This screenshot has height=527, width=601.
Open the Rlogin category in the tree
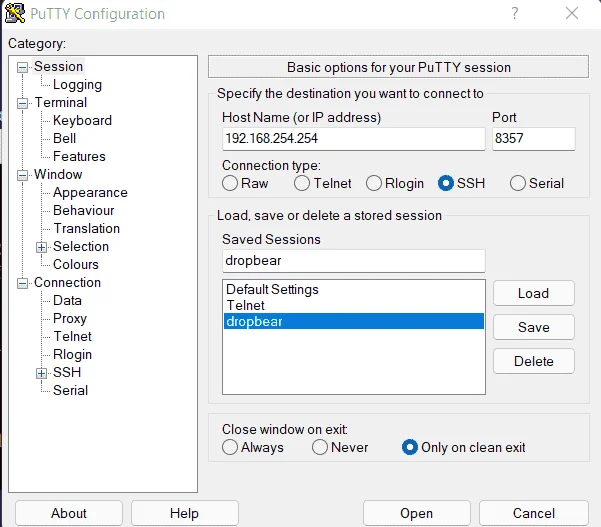[x=72, y=355]
